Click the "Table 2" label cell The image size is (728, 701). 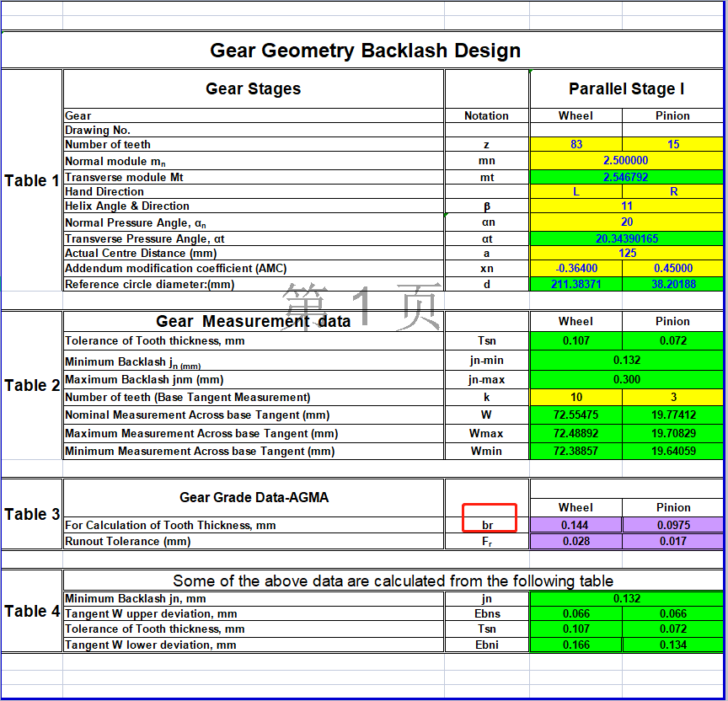(x=31, y=385)
